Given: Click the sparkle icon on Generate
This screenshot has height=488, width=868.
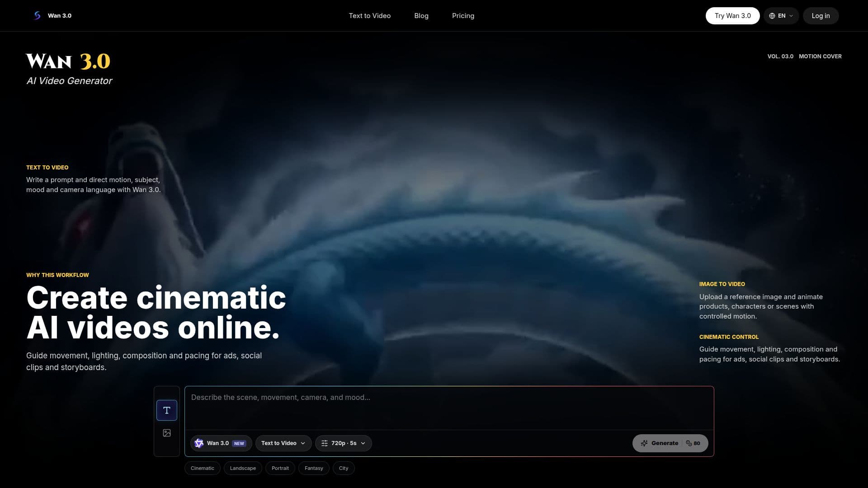Looking at the screenshot, I should pos(644,443).
